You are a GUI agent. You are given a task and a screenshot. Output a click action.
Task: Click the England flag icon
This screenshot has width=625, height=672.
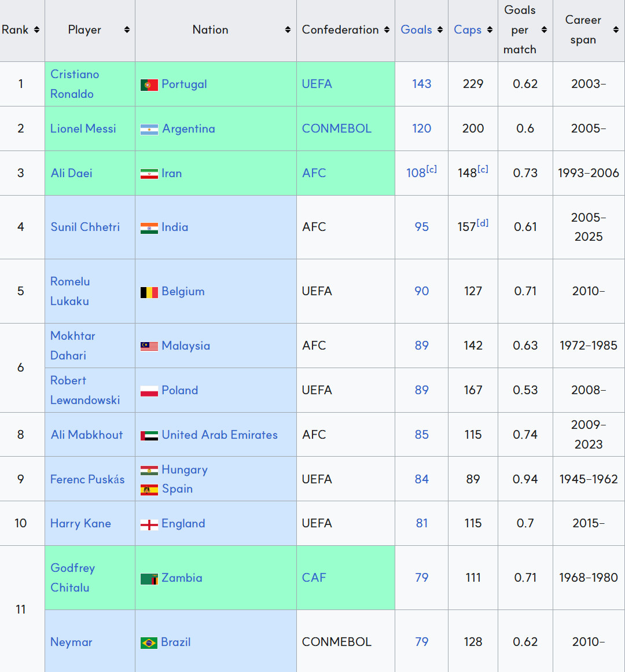point(149,524)
